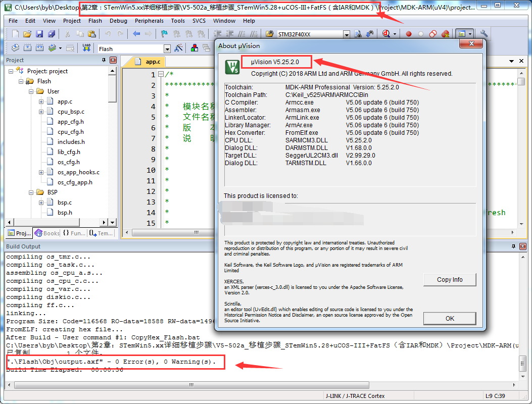This screenshot has width=532, height=404.
Task: Open the Debug menu
Action: 118,21
